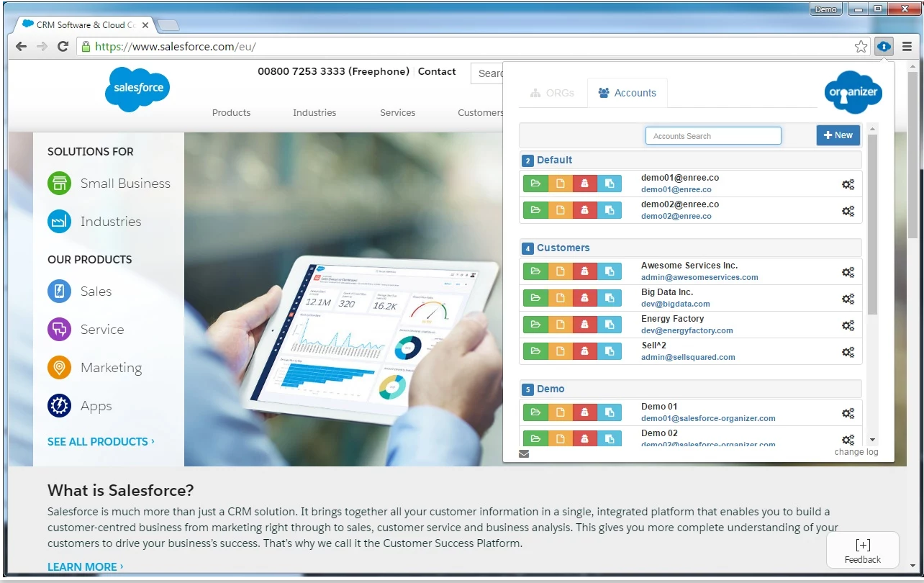924x583 pixels.
Task: Click the popup scrollbar up arrow
Action: 872,129
